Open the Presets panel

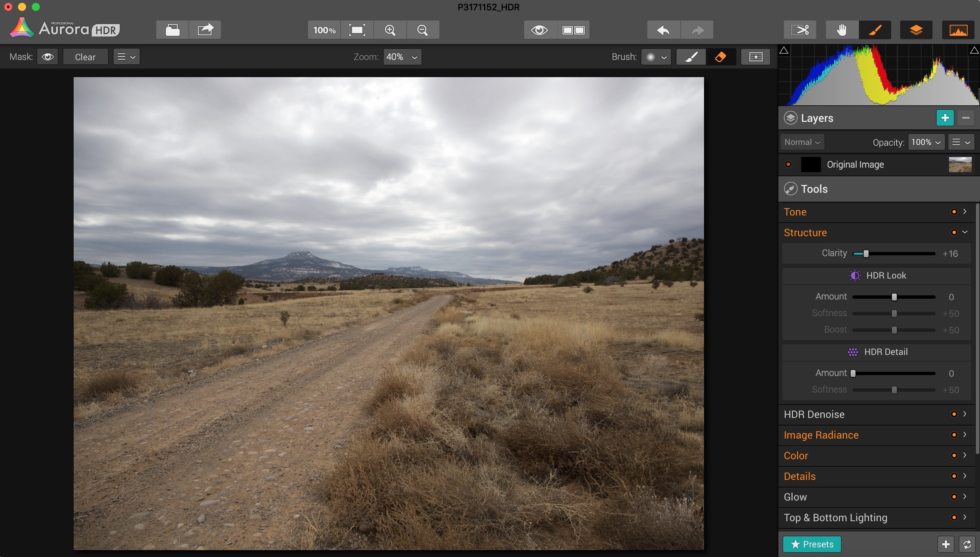(812, 544)
